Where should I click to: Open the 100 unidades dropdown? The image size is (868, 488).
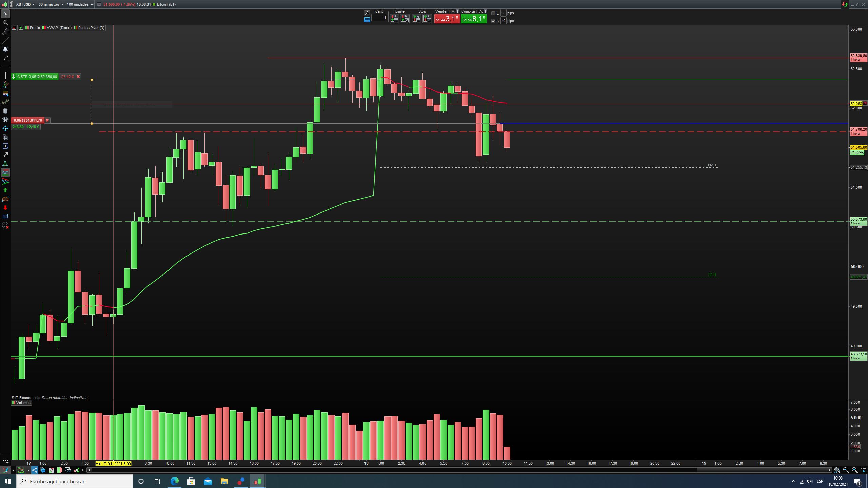tap(80, 4)
